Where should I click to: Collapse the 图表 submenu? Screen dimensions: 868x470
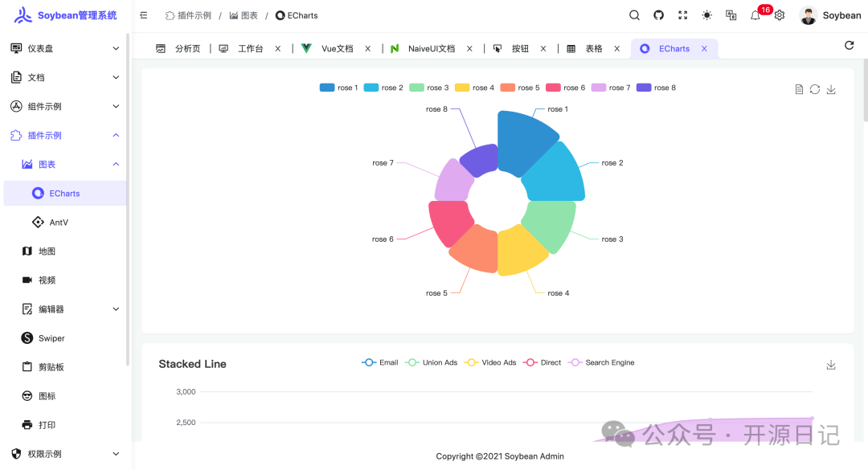point(65,165)
